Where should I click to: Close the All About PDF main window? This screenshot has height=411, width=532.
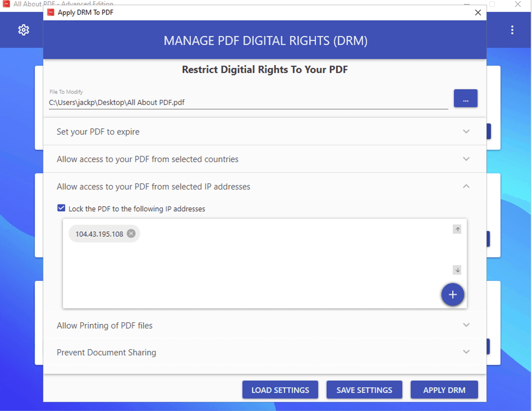click(518, 4)
